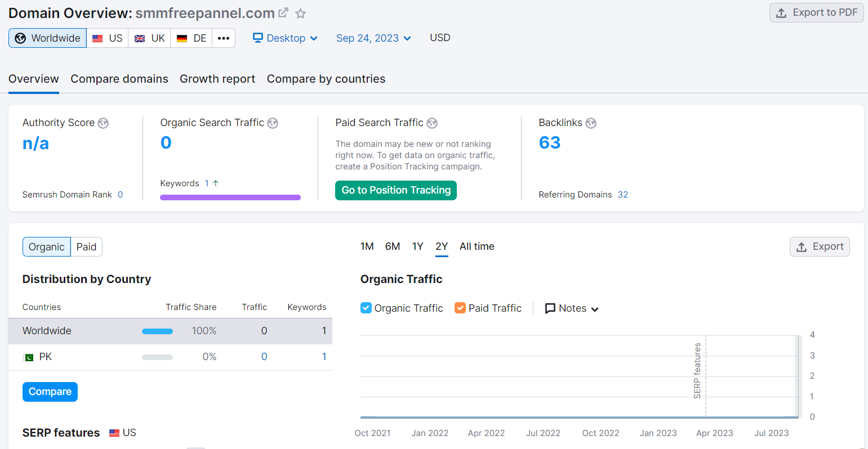The image size is (868, 449).
Task: Open the Organic Search Traffic 0 value
Action: click(x=166, y=143)
